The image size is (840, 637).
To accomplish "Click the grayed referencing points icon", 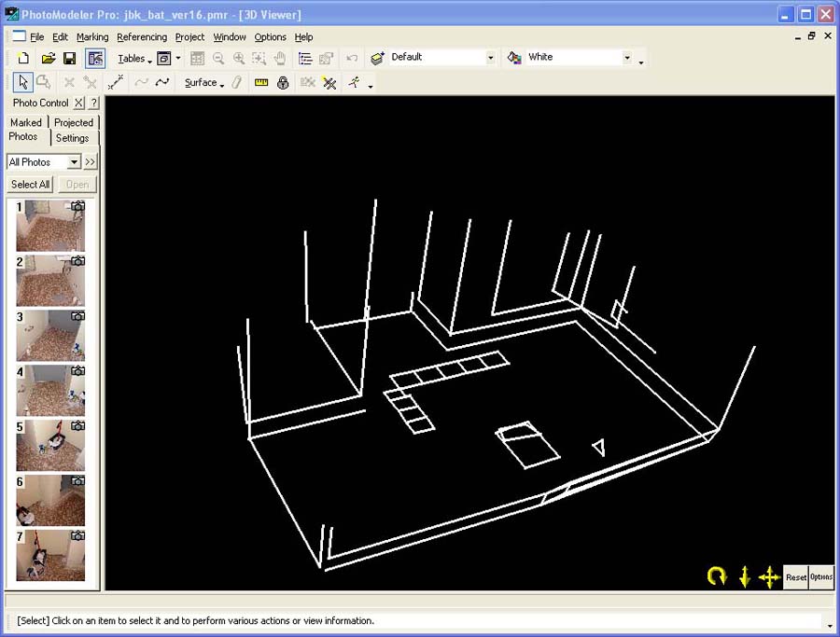I will (x=307, y=82).
